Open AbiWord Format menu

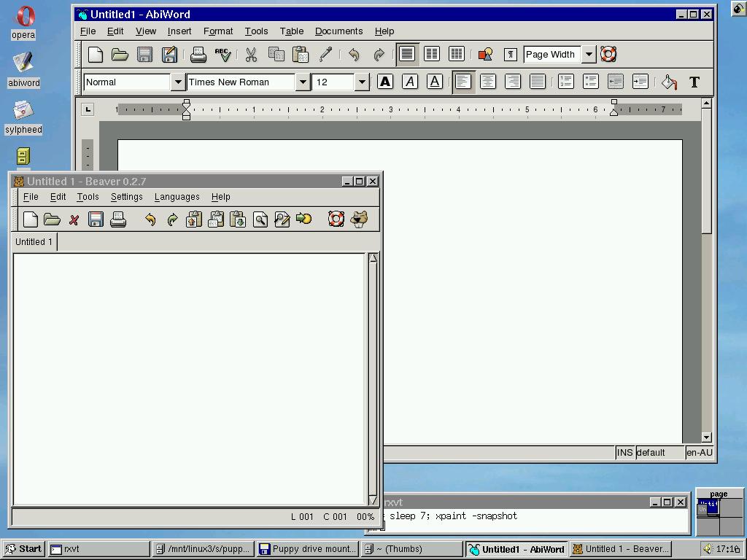[x=217, y=31]
